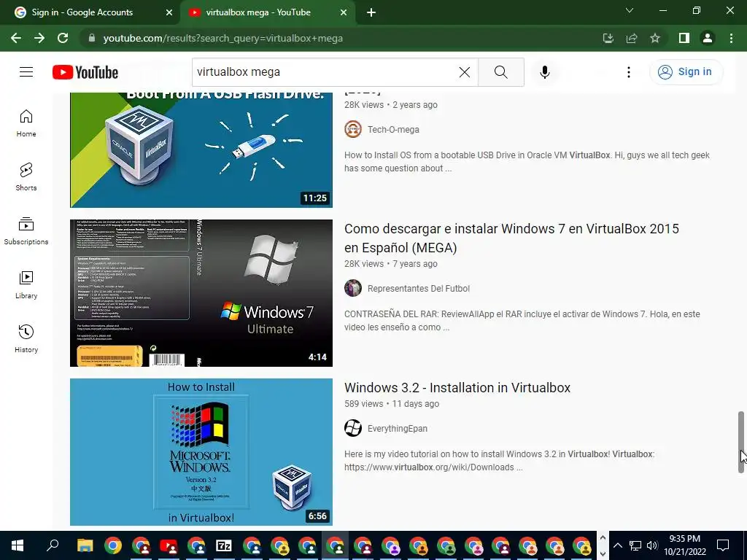
Task: Share this page via the share icon
Action: tap(632, 38)
